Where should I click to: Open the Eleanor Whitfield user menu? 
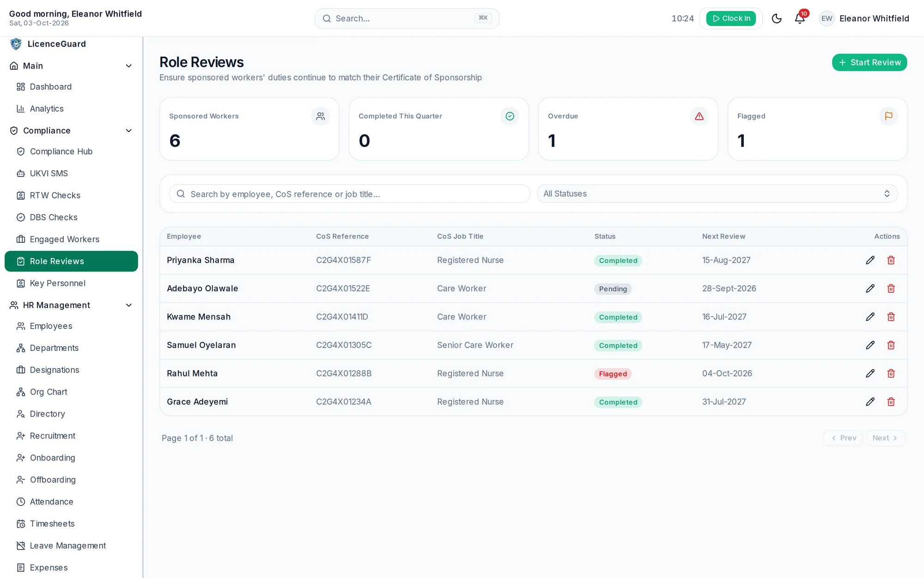[x=864, y=18]
